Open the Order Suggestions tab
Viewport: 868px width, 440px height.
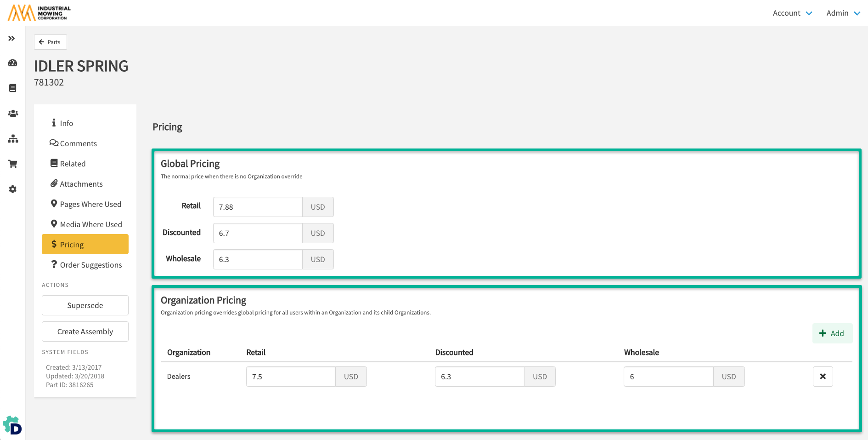click(90, 265)
